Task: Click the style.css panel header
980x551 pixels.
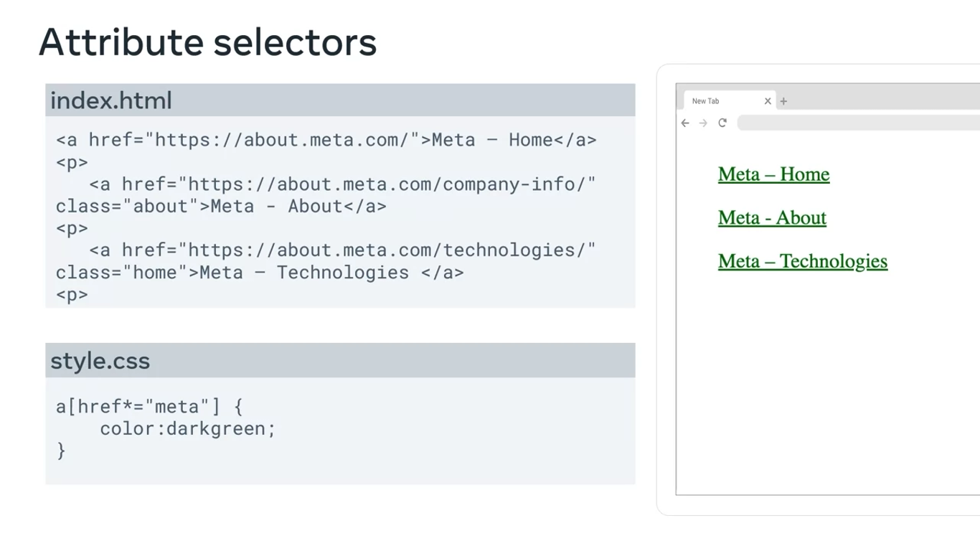Action: click(340, 360)
